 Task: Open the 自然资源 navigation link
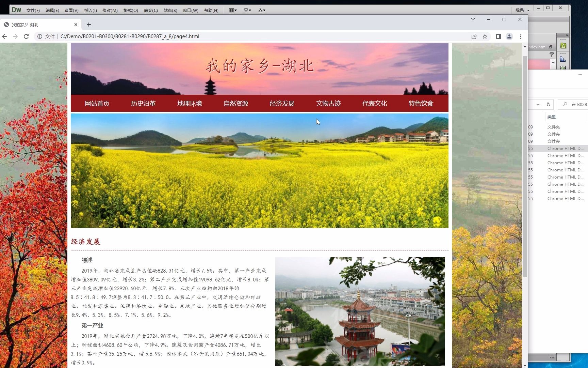(x=236, y=103)
